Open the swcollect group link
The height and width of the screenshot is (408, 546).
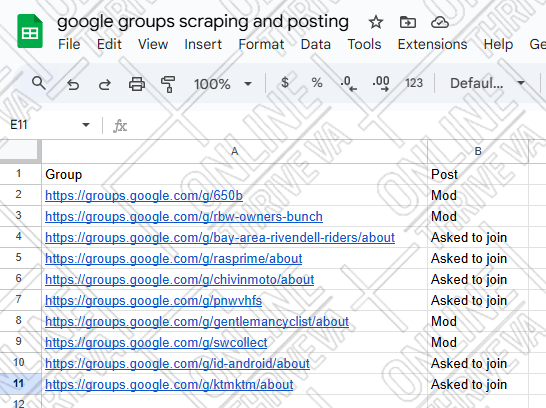point(156,343)
